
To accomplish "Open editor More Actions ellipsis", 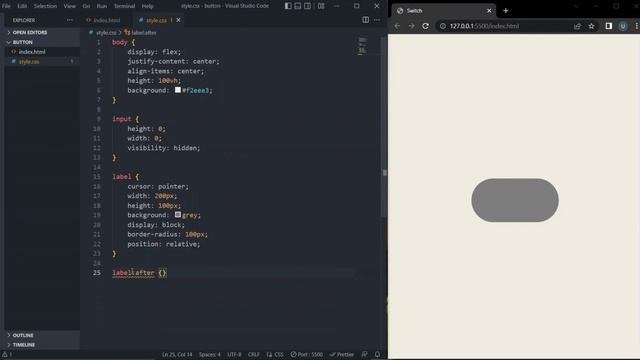I will [377, 20].
